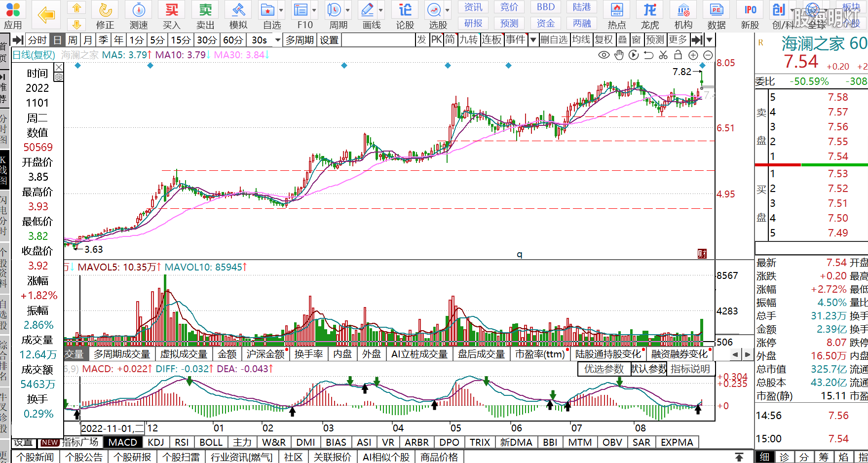The height and width of the screenshot is (463, 868).
Task: Select the 60分 period tab
Action: point(233,40)
